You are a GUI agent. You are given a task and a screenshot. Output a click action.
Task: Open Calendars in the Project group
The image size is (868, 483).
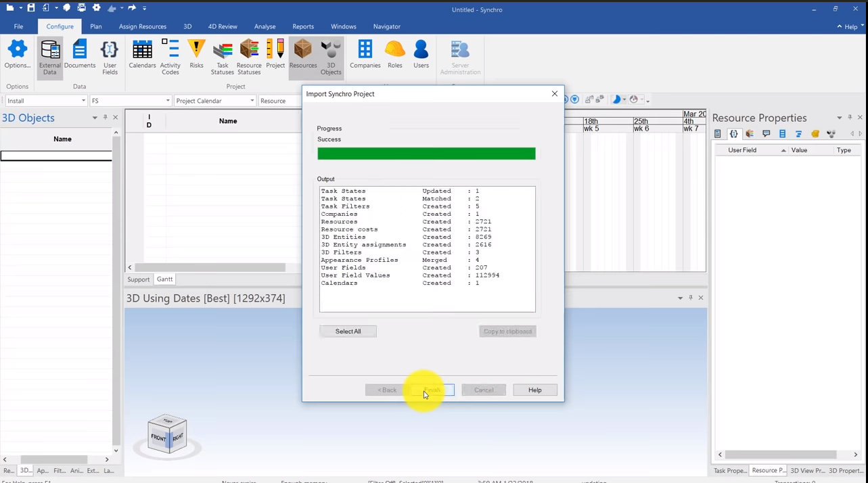[142, 55]
